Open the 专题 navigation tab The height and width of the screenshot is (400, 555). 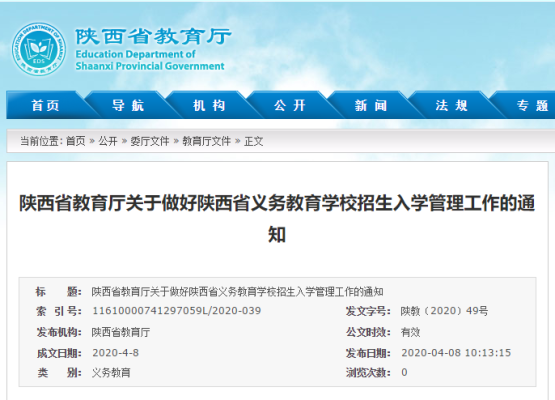532,105
